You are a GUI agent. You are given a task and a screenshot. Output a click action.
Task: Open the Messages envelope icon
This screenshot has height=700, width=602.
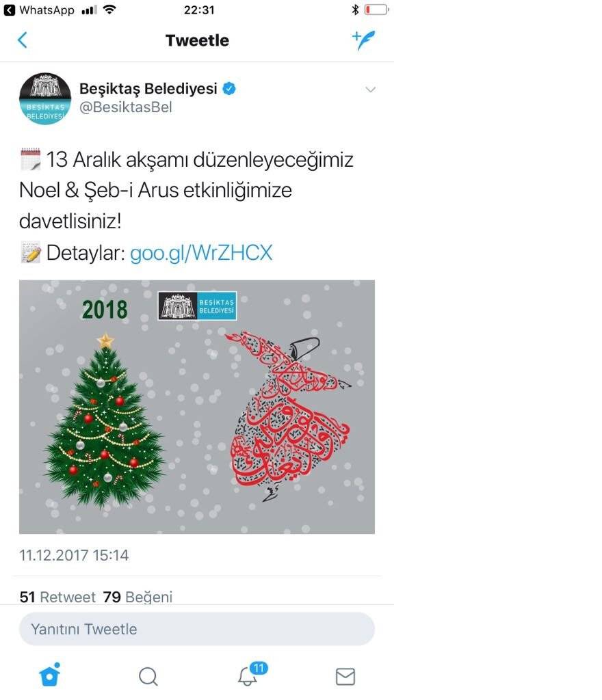[x=345, y=677]
